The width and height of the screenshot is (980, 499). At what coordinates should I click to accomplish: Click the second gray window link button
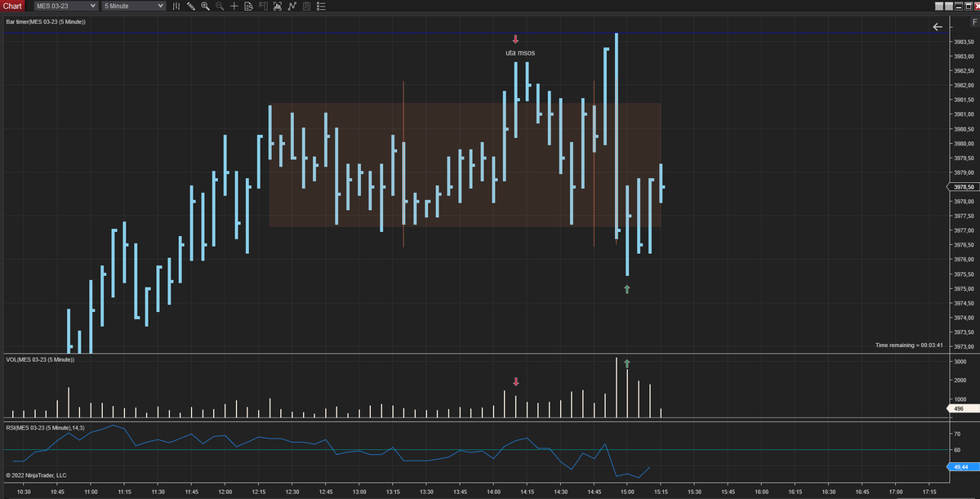pyautogui.click(x=949, y=6)
